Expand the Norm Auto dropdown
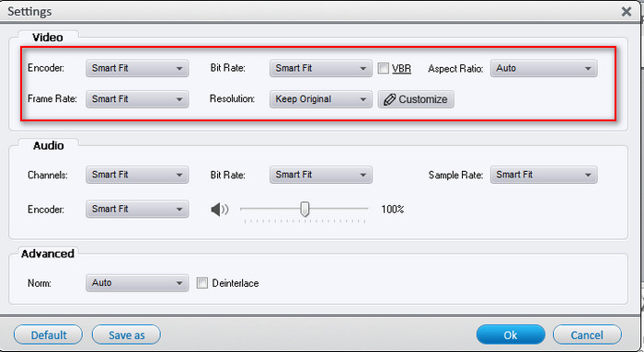This screenshot has width=644, height=352. click(137, 283)
